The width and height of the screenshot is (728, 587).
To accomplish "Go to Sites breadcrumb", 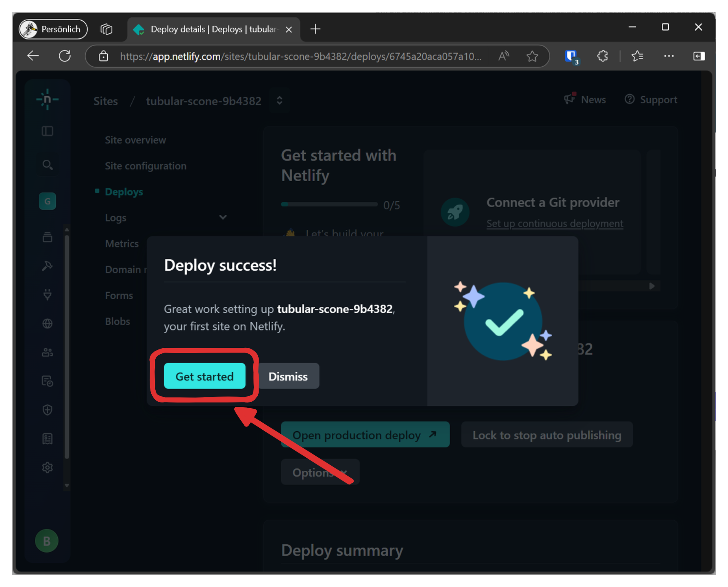I will (106, 101).
